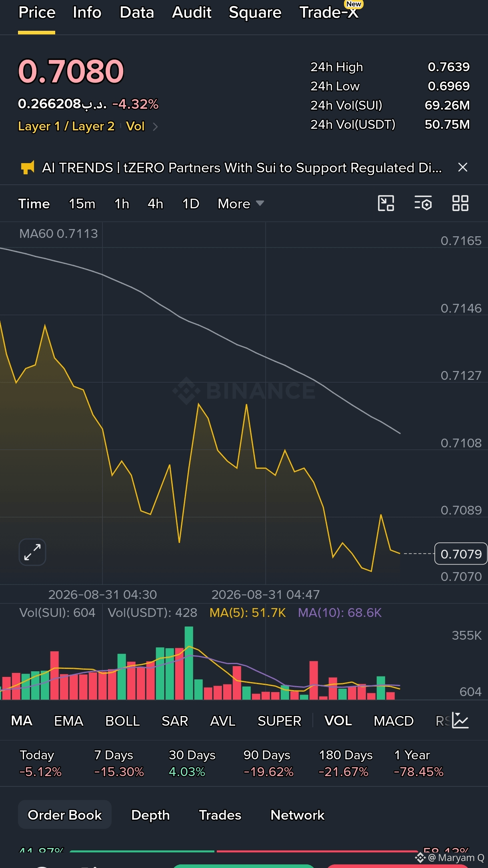This screenshot has width=488, height=868.
Task: Tap the current price label 0.7079
Action: pos(461,554)
